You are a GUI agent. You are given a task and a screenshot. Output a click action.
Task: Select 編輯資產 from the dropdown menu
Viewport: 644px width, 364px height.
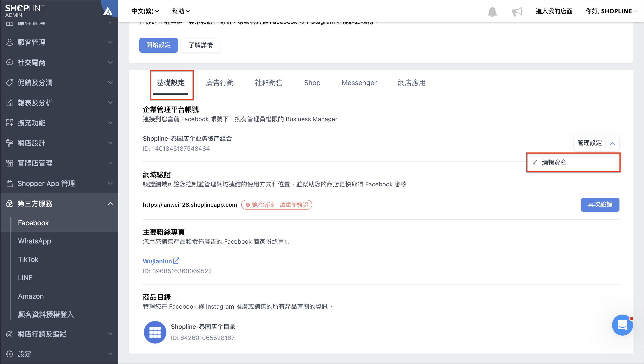point(573,163)
